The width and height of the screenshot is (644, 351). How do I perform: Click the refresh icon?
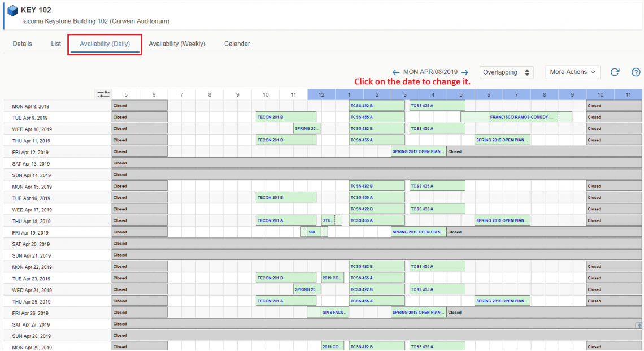click(615, 72)
